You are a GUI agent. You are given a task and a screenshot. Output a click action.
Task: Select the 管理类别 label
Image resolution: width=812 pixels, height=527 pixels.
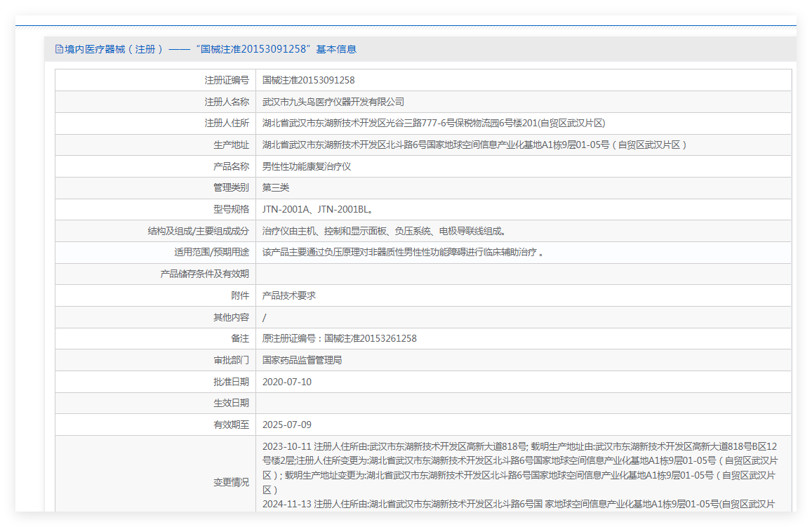[231, 188]
